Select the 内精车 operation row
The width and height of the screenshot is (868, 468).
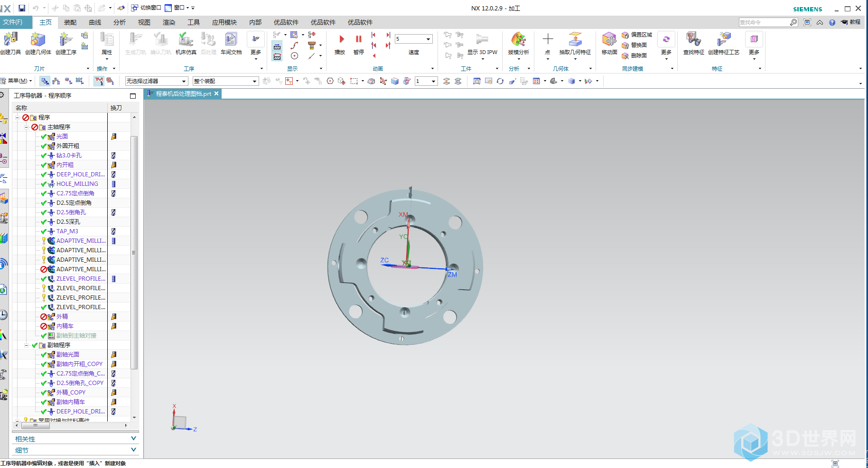point(65,326)
